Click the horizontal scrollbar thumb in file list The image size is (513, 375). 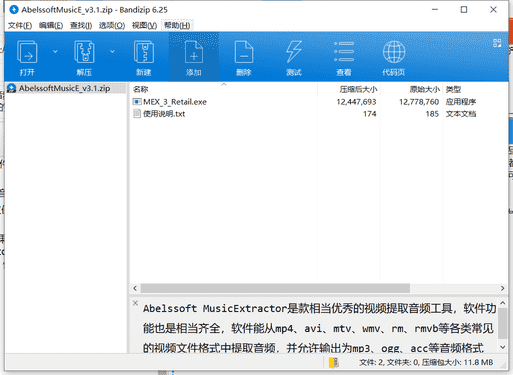click(275, 288)
